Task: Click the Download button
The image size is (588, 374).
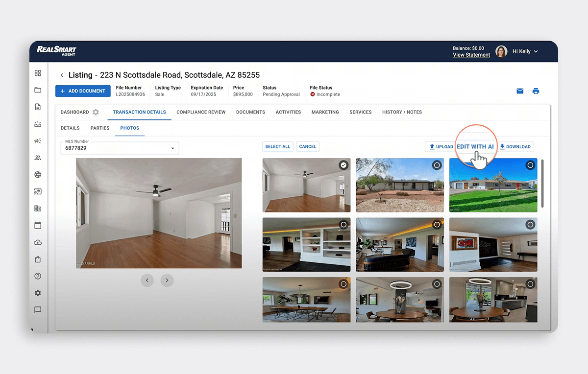Action: click(x=515, y=146)
